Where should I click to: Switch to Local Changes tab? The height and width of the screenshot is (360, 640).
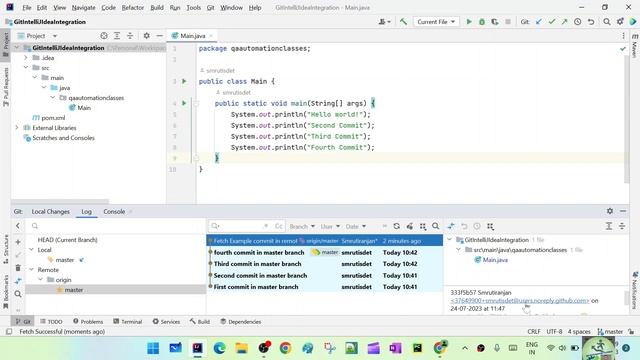[51, 211]
